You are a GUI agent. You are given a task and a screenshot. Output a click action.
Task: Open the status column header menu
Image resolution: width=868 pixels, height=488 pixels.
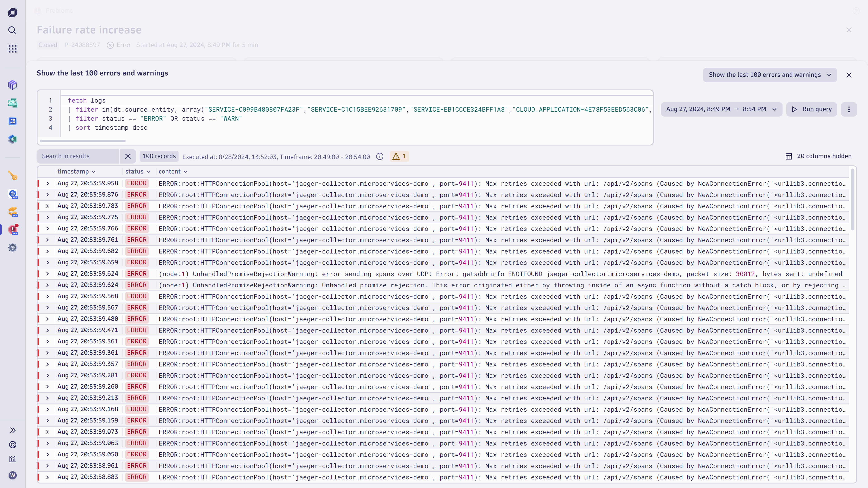[149, 171]
